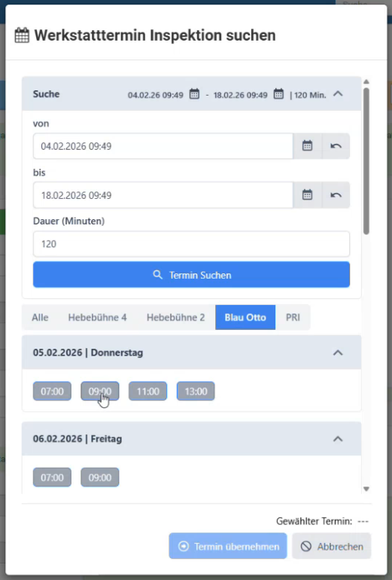Screen dimensions: 392x580
Task: Collapse the 06.02.2026 Freitag section
Action: (338, 439)
